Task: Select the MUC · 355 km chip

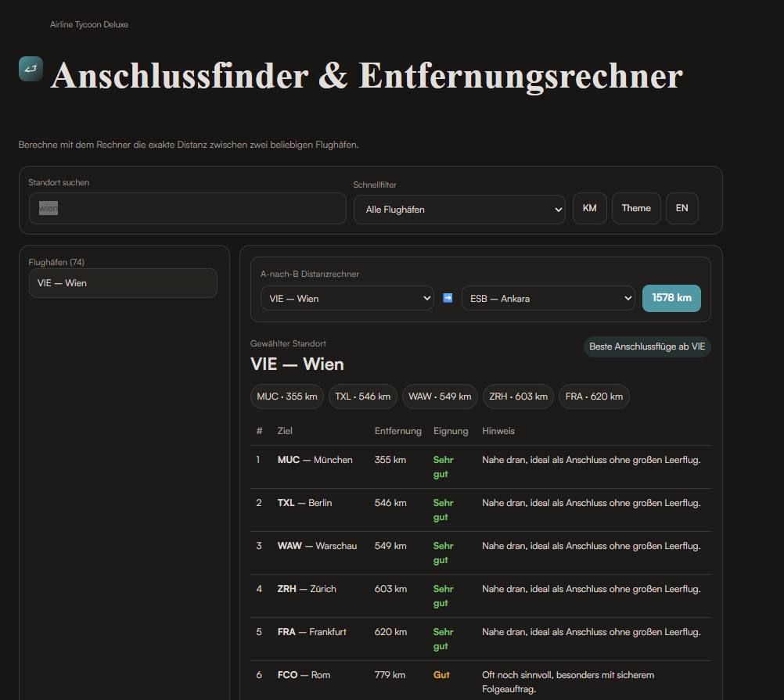Action: pyautogui.click(x=287, y=397)
